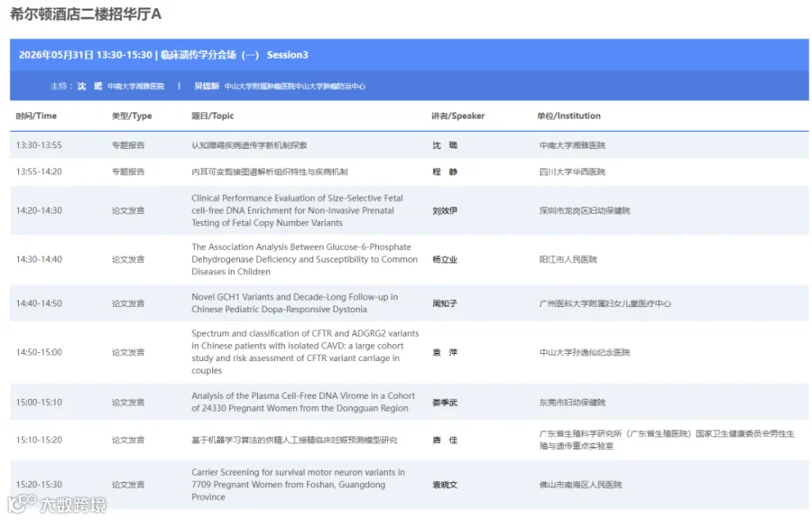Click speaker name 杨立业
Image resolution: width=812 pixels, height=520 pixels.
445,259
